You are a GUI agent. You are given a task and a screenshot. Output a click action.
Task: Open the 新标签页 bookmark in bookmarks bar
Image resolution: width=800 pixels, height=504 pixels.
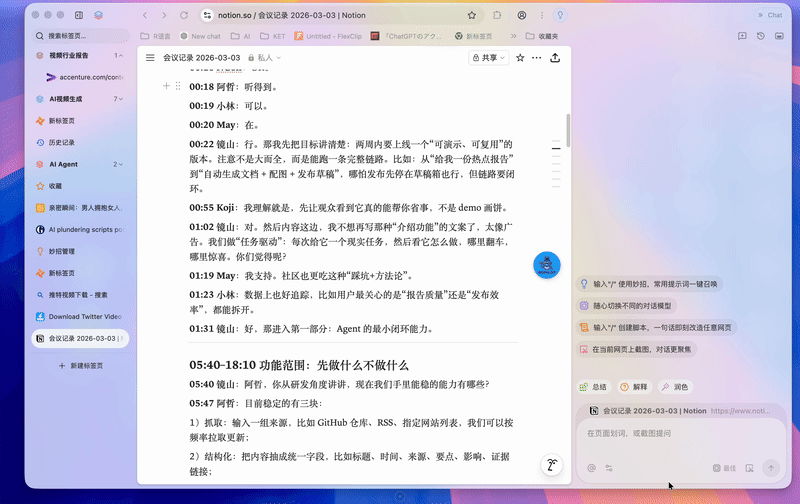click(x=473, y=36)
